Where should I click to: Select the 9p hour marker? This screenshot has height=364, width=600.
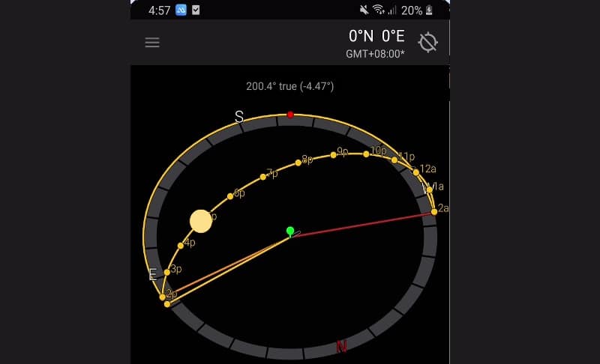333,155
